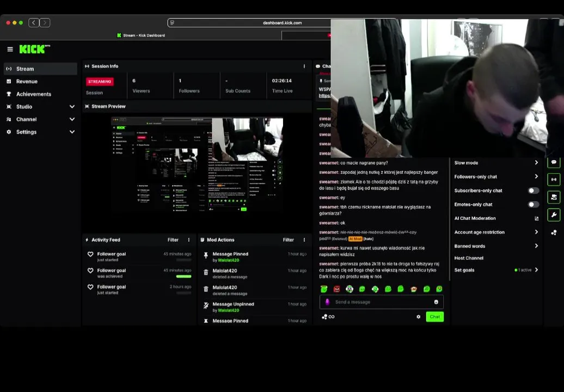The height and width of the screenshot is (392, 564).
Task: Expand the Settings chevron in sidebar
Action: pos(72,132)
